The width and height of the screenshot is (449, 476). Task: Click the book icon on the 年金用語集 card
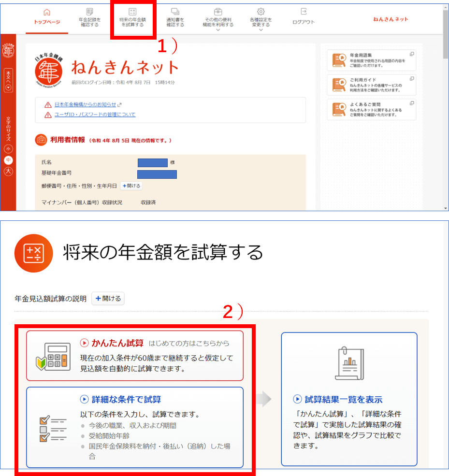tap(339, 60)
